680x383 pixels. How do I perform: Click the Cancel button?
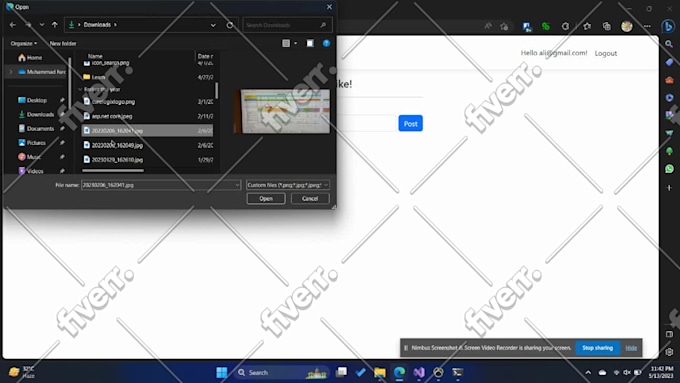click(x=310, y=199)
